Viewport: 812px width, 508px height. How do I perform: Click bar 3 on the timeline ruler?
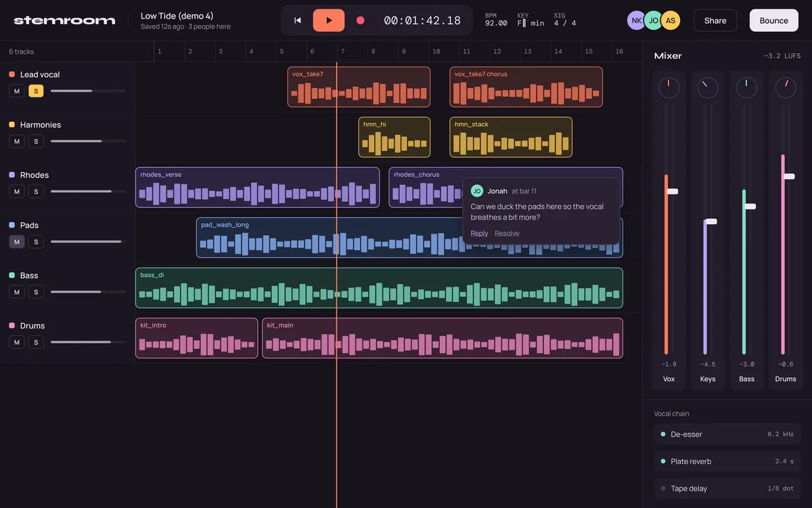[x=221, y=51]
